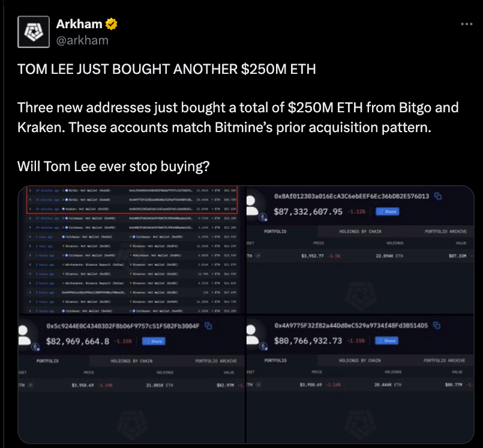Click the gold verified badge beside Arkham
The height and width of the screenshot is (448, 483).
click(112, 25)
